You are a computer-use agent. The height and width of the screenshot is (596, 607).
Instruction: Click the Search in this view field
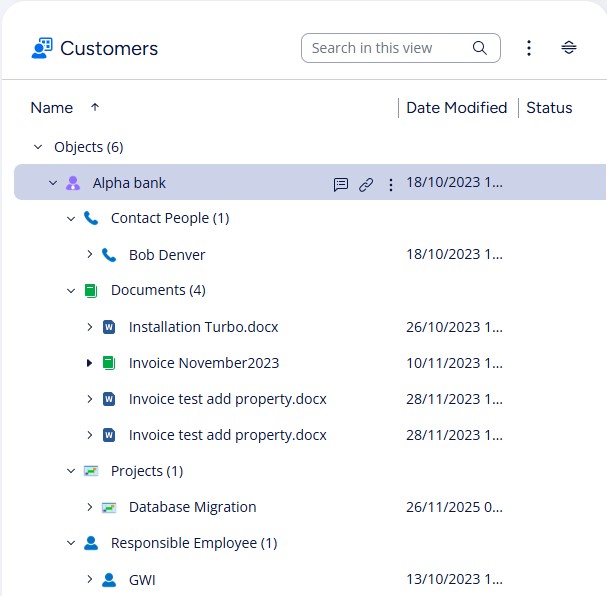(x=385, y=48)
